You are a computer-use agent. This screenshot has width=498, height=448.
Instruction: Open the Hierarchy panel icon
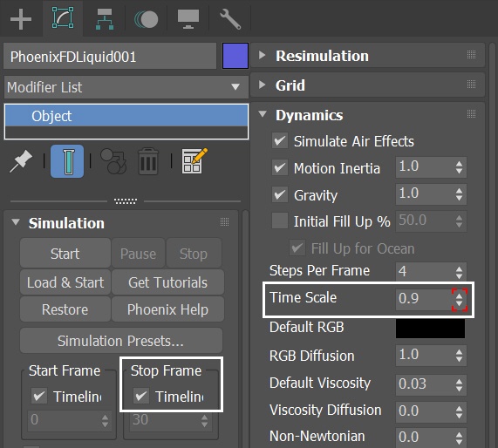point(105,19)
